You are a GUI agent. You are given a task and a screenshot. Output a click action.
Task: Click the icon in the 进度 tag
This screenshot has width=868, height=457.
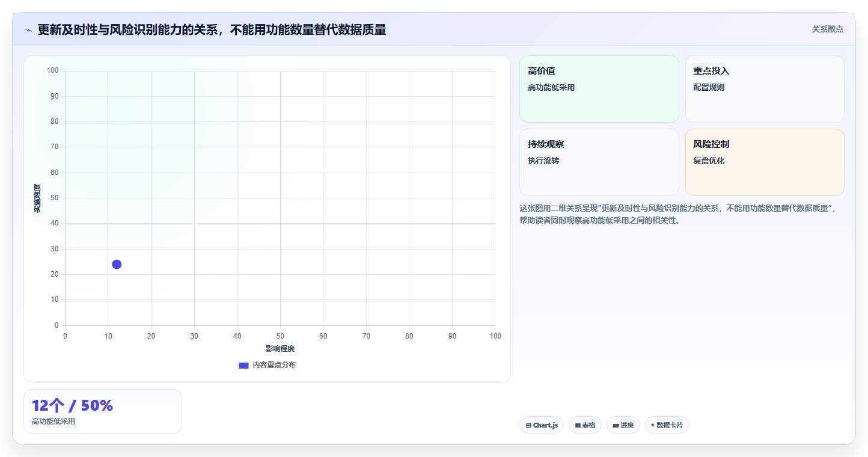pos(616,425)
